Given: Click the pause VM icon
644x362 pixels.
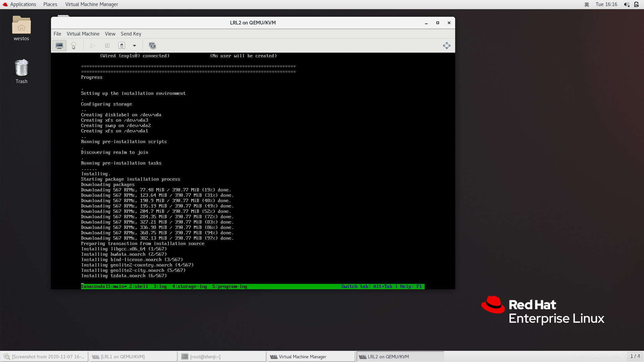Looking at the screenshot, I should point(107,45).
